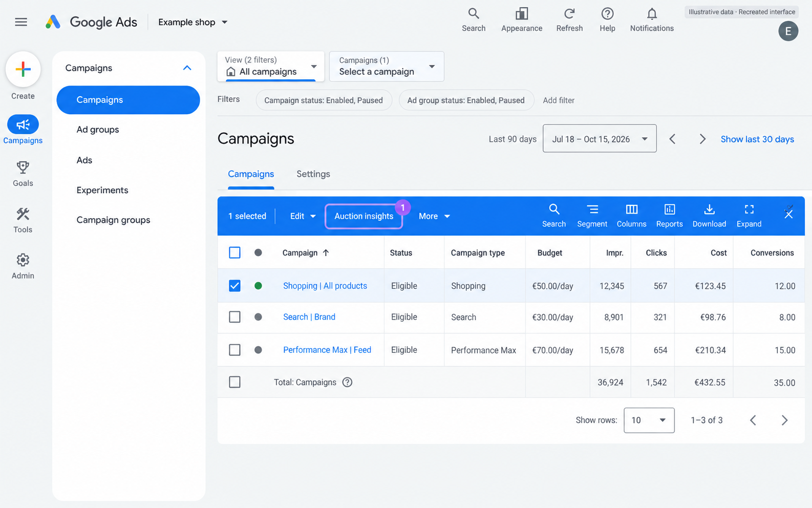Open Total: Campaigns help question mark
The width and height of the screenshot is (812, 508).
tap(347, 382)
